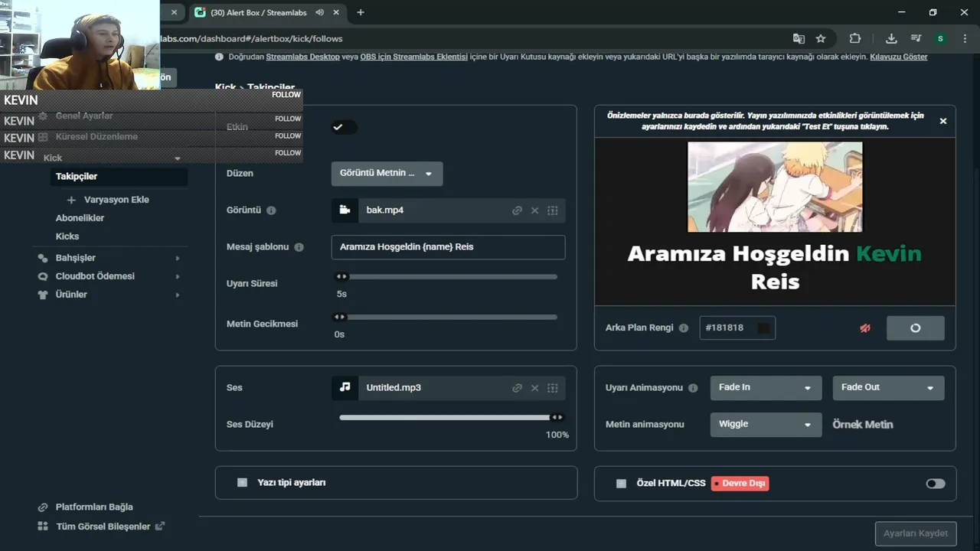
Task: Open the Google Translate icon in address bar
Action: click(x=799, y=38)
